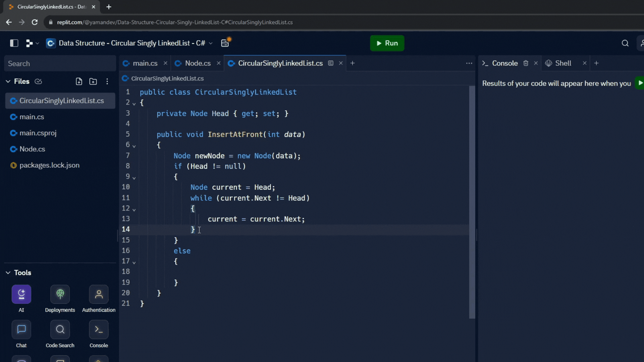The width and height of the screenshot is (644, 362).
Task: Open the Chat tool
Action: (21, 330)
